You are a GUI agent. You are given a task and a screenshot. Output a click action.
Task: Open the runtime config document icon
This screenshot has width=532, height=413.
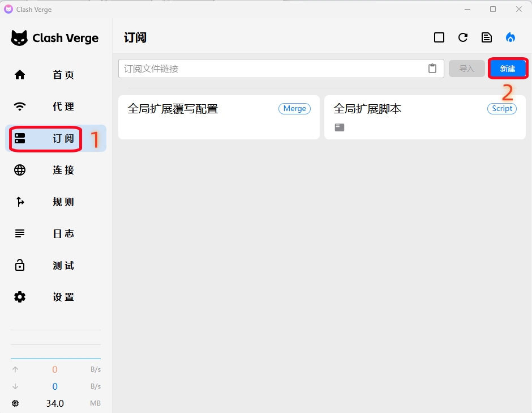pyautogui.click(x=487, y=37)
